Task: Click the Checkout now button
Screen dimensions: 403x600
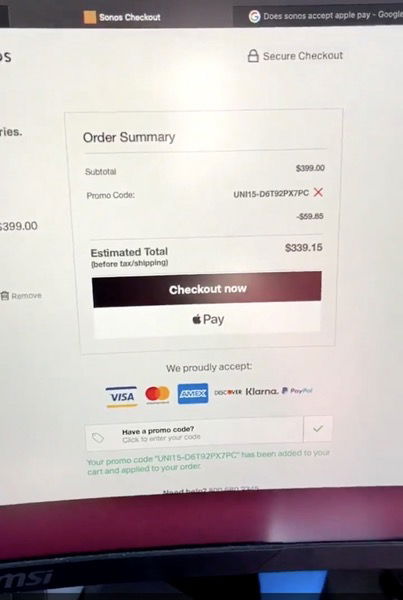Action: [x=207, y=289]
